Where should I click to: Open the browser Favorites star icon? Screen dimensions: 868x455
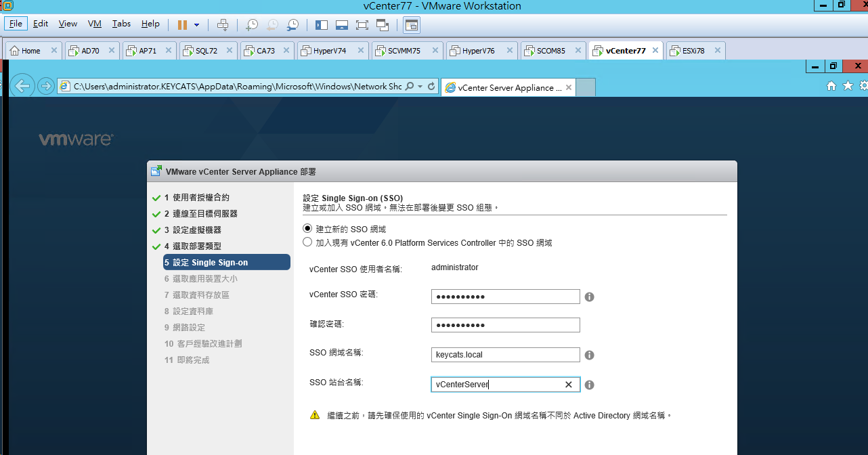[847, 86]
